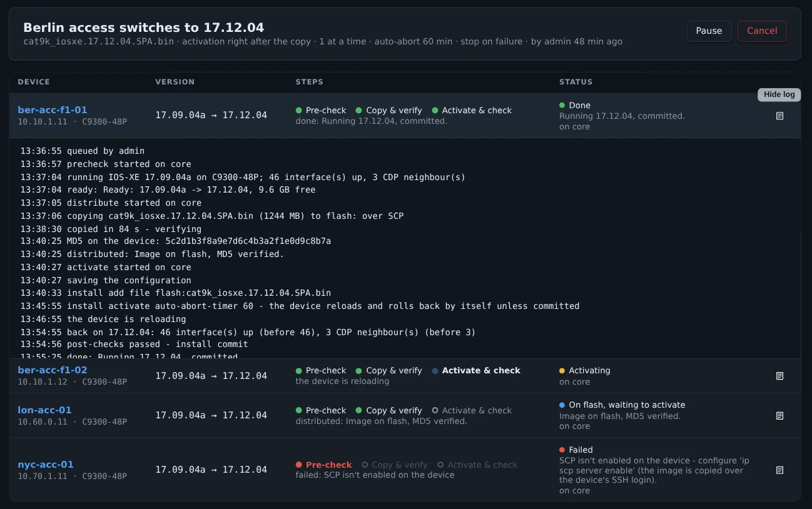Click the STATUS column header
The width and height of the screenshot is (812, 509).
point(576,82)
